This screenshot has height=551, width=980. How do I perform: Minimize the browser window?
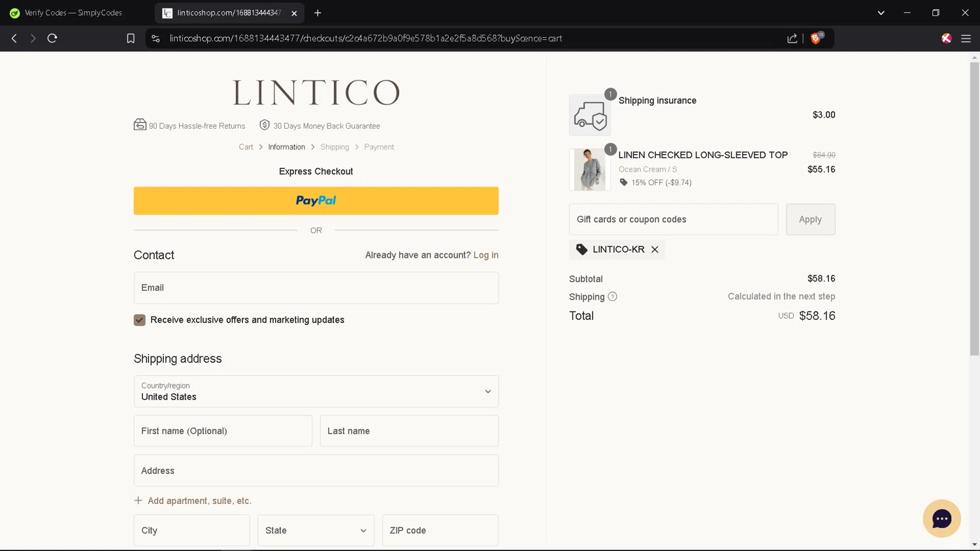pos(907,13)
